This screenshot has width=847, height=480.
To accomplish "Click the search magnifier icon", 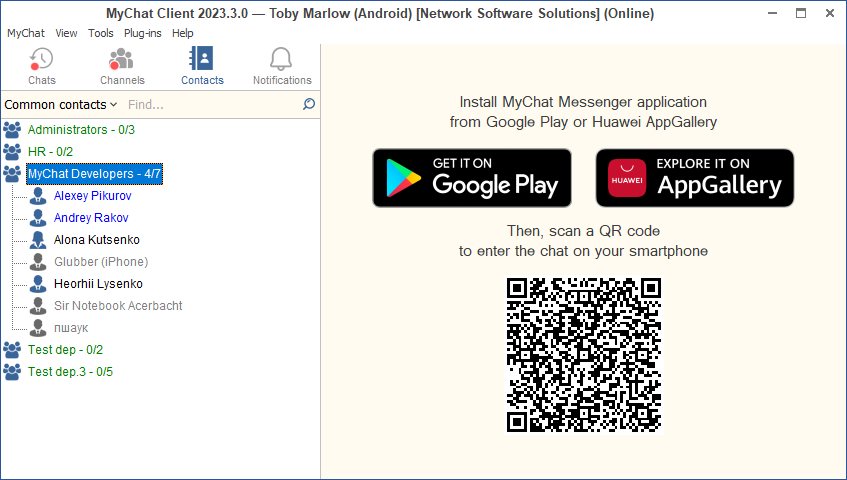I will (308, 104).
